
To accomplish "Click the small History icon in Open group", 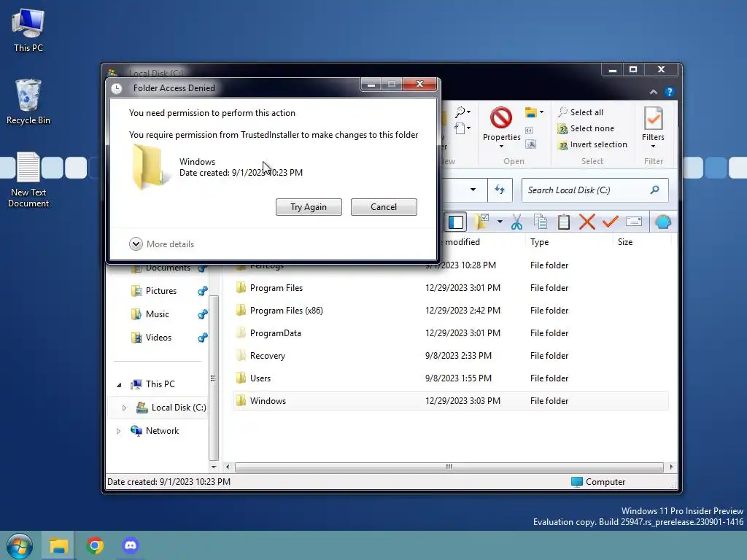I will coord(531,144).
